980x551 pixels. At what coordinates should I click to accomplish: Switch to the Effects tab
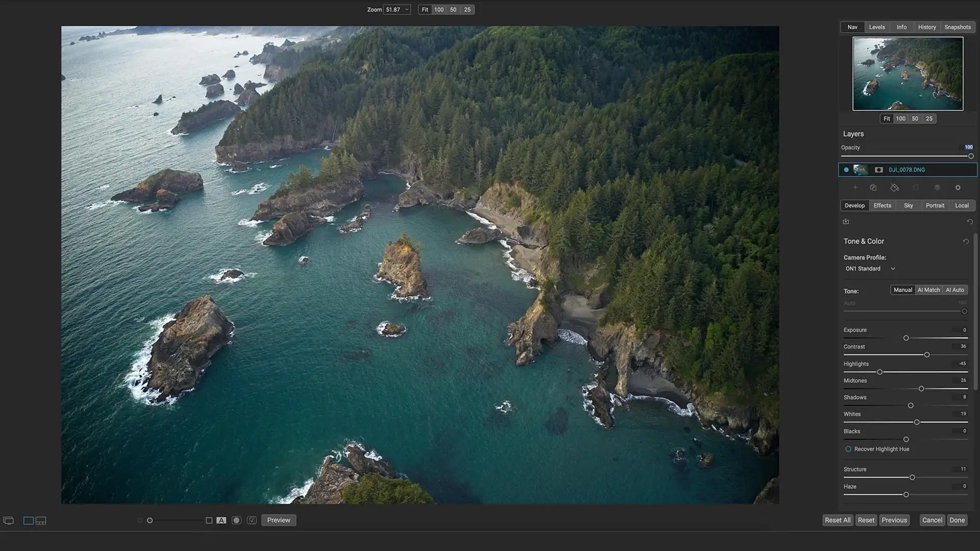(882, 206)
